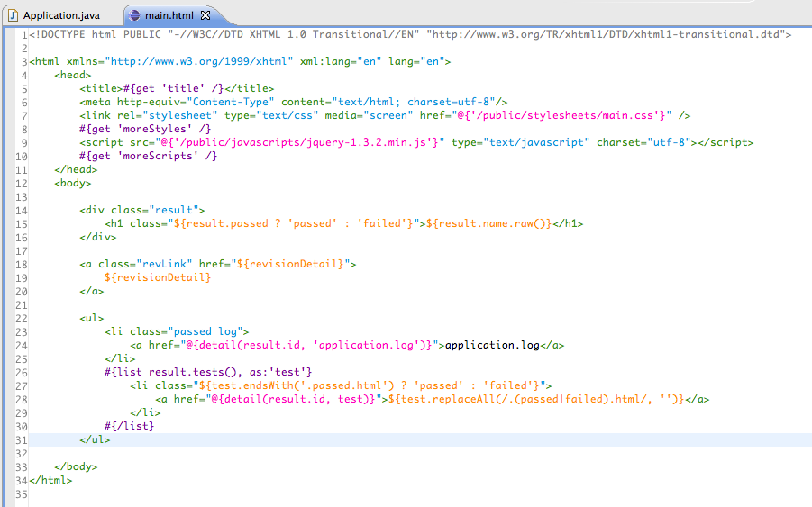Click the globe icon on main.html tab
Viewport: 812px width, 507px height.
(x=134, y=15)
